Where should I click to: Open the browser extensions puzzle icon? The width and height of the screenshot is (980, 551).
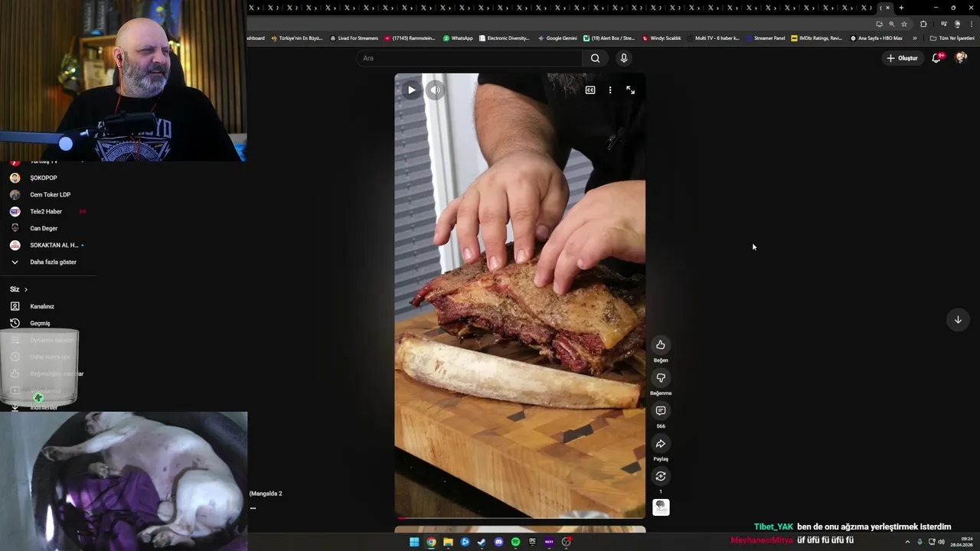click(x=923, y=24)
